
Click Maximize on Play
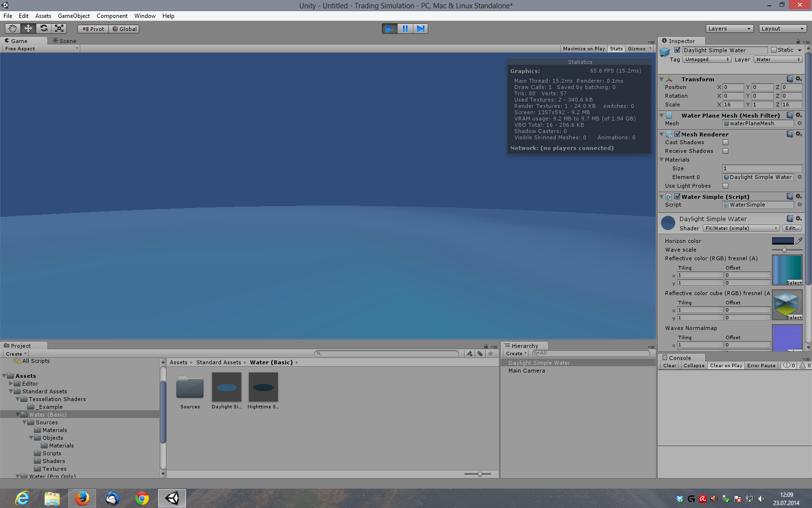583,48
